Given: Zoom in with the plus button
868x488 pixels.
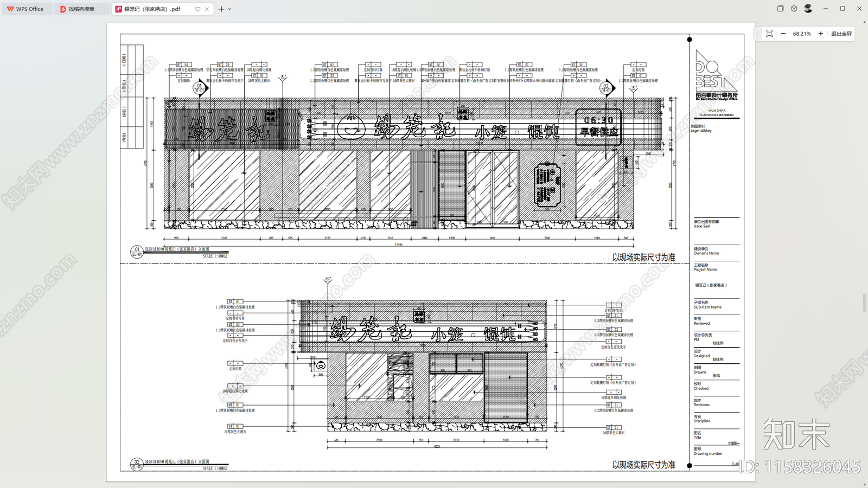Looking at the screenshot, I should pos(821,34).
